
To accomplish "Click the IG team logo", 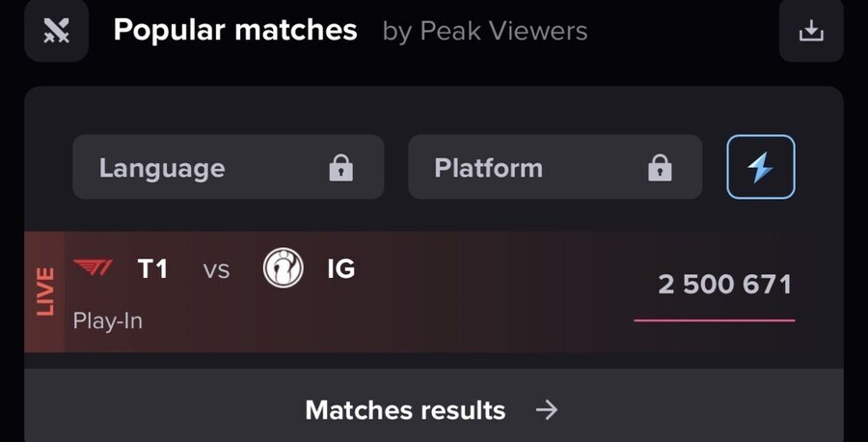I will coord(284,268).
